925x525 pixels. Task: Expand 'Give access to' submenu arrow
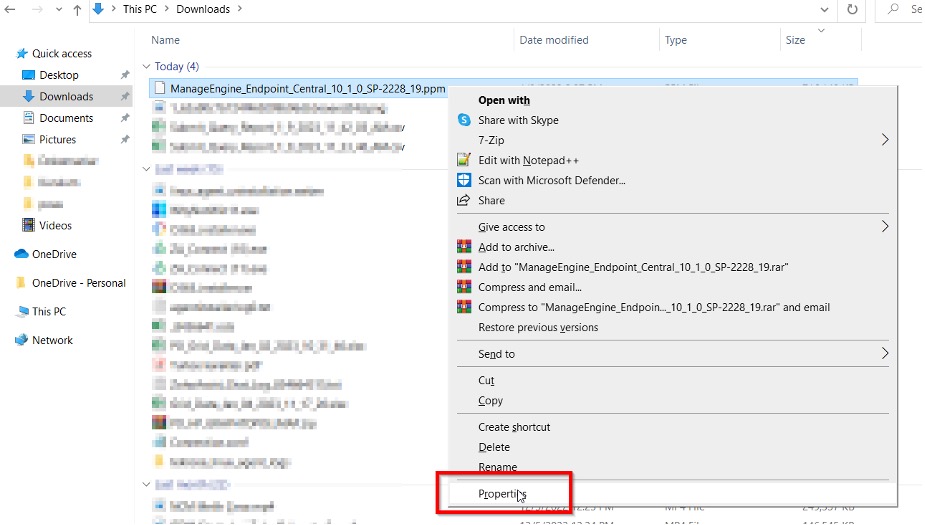point(884,227)
